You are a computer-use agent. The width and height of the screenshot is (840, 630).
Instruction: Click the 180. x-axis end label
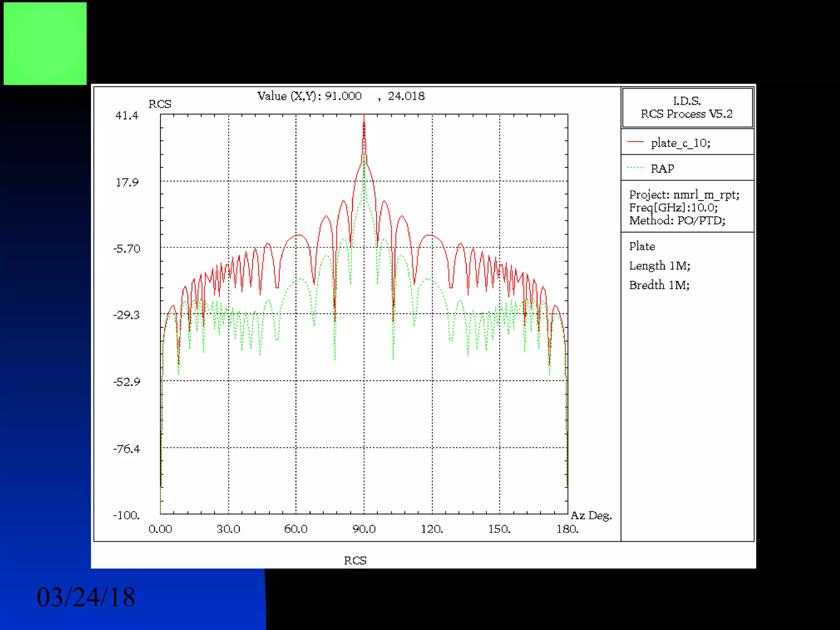(x=567, y=529)
